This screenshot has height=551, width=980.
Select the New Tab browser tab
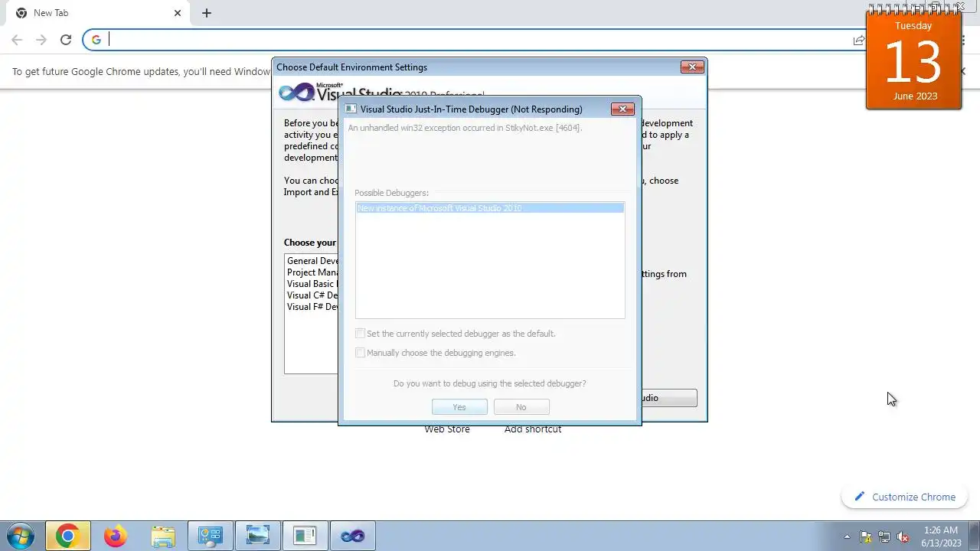point(96,13)
